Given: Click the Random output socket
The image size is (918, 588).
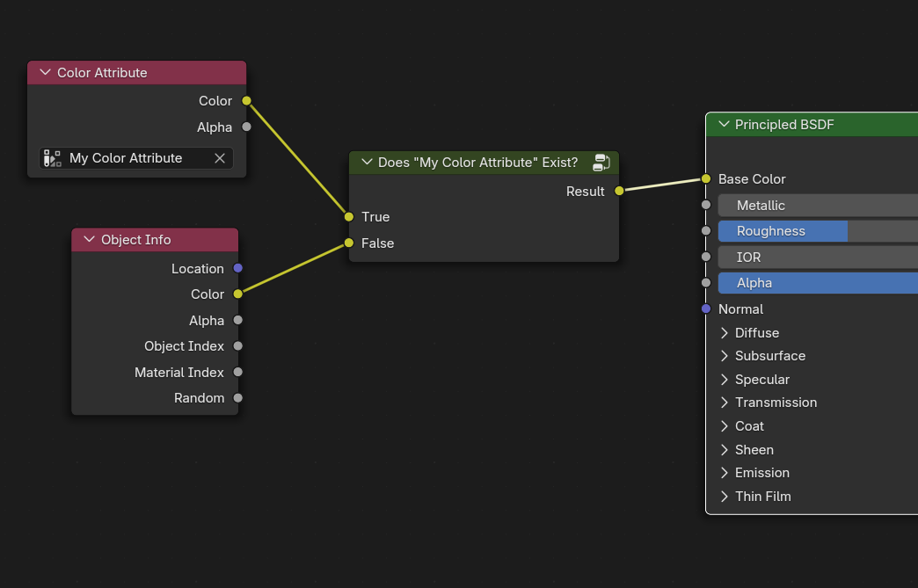Looking at the screenshot, I should click(x=237, y=398).
